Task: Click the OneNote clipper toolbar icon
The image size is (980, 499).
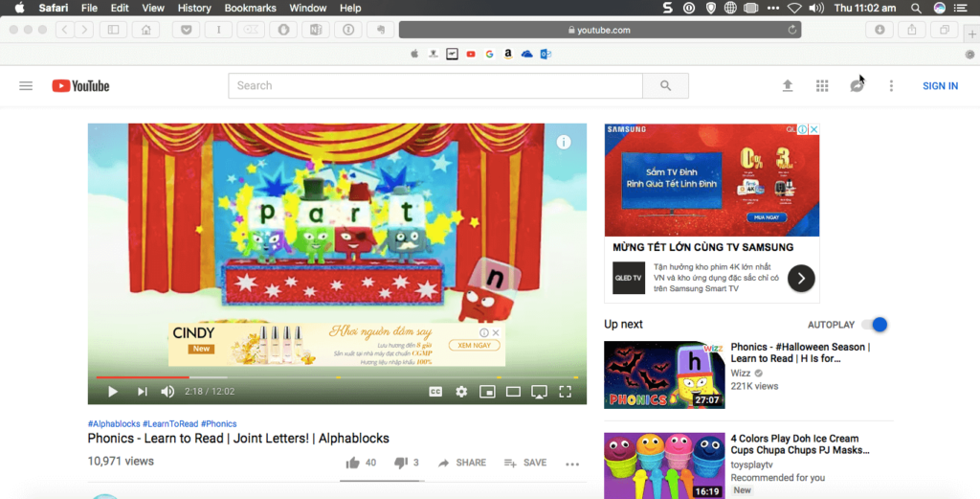Action: point(316,30)
